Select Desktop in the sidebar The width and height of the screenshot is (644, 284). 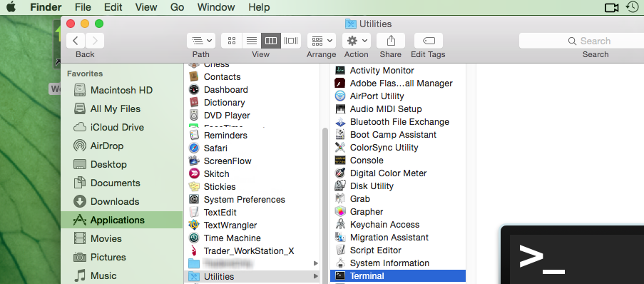pyautogui.click(x=121, y=164)
